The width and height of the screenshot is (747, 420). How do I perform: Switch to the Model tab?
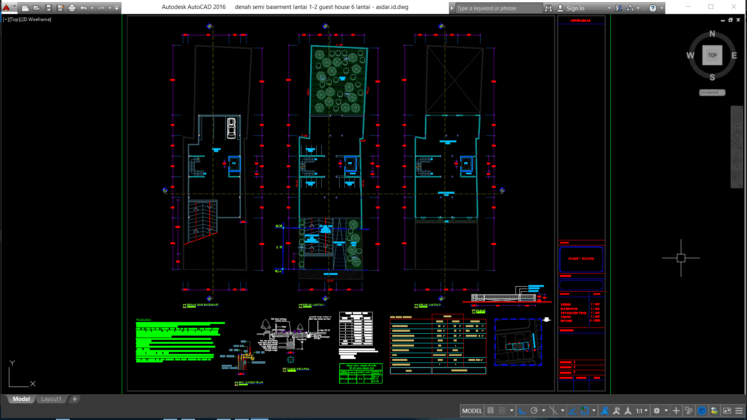[x=21, y=399]
